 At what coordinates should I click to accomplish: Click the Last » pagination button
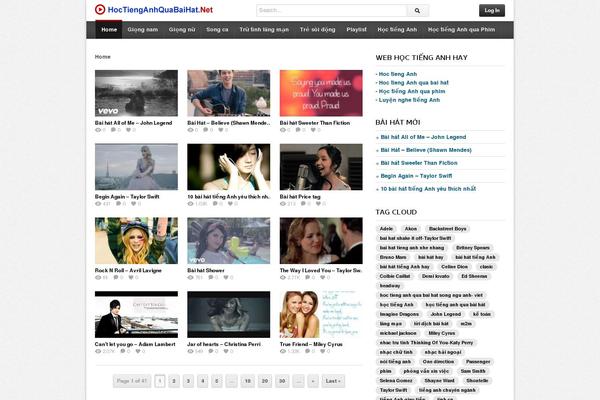(x=333, y=381)
